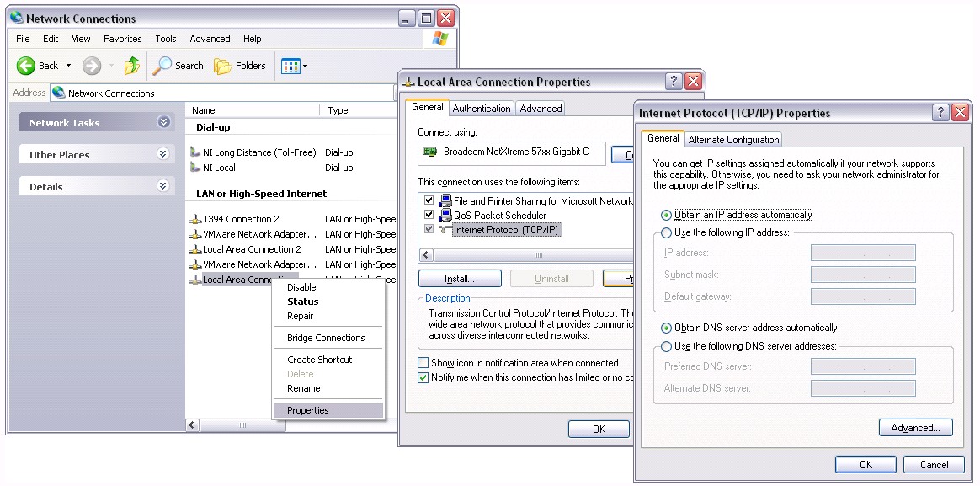
Task: Enable Show icon in notification area
Action: pos(423,363)
